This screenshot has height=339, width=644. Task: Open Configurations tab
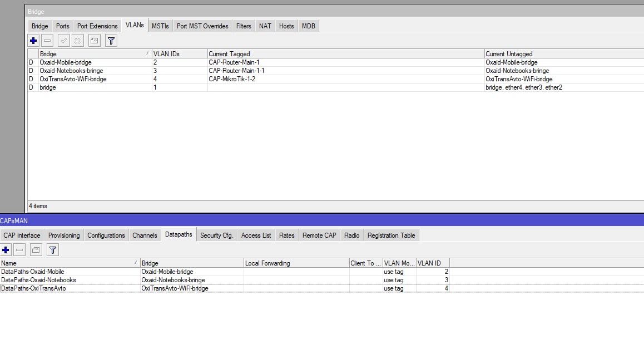tap(106, 235)
